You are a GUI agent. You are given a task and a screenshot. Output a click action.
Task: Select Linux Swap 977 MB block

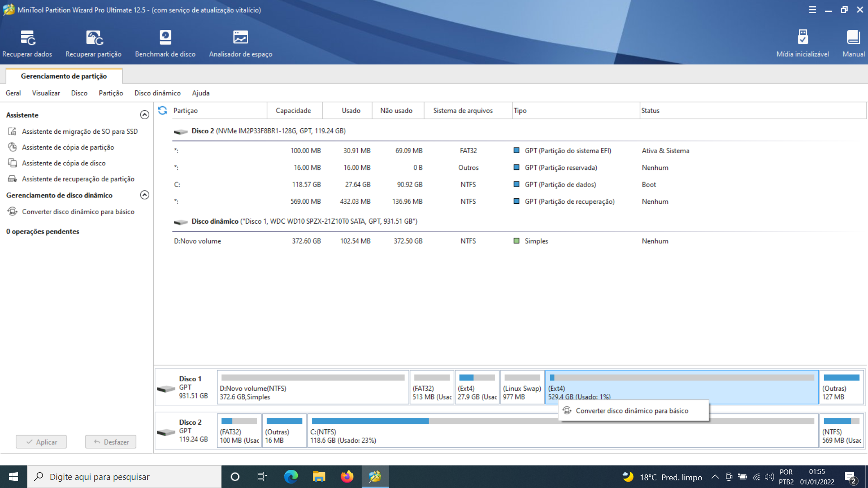(x=522, y=387)
